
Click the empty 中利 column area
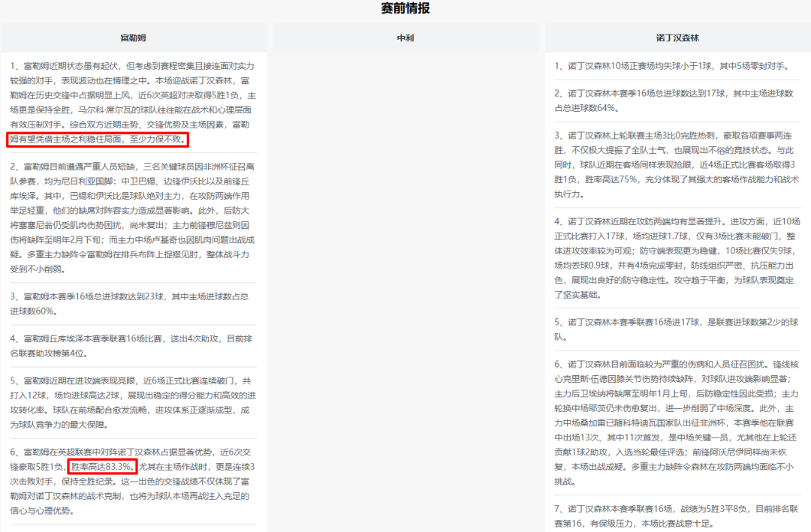point(405,285)
